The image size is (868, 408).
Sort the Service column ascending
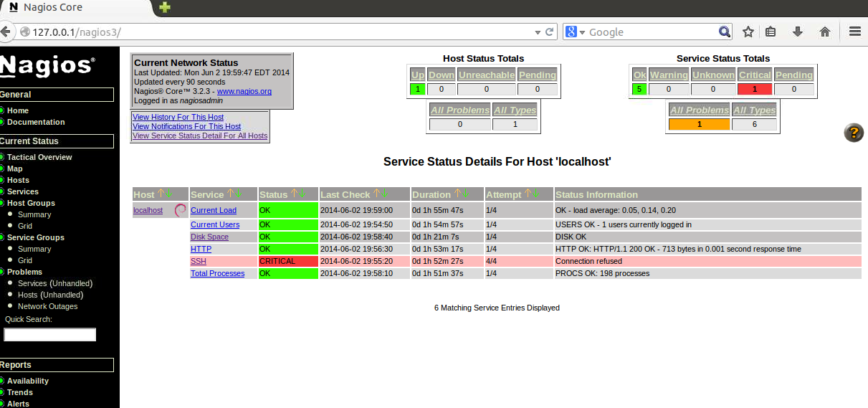tap(231, 194)
